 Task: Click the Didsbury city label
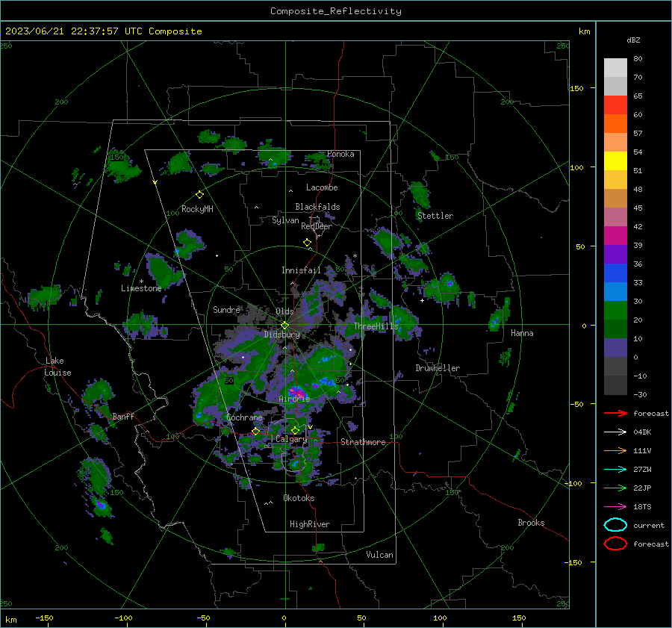[281, 335]
